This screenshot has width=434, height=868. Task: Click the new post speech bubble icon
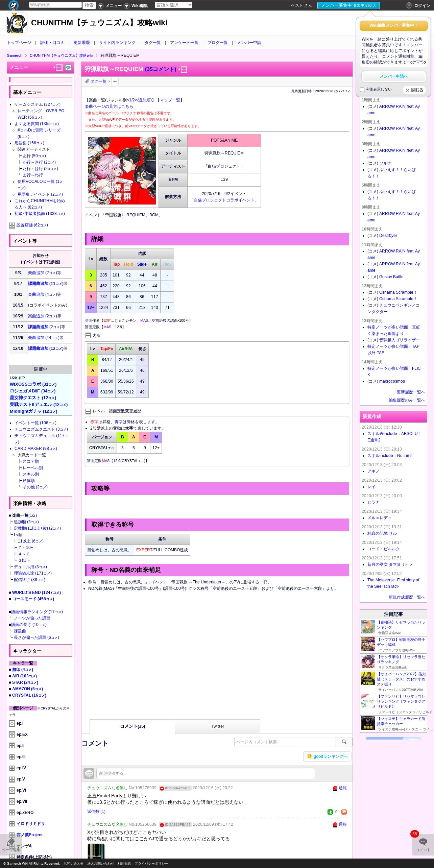[89, 773]
